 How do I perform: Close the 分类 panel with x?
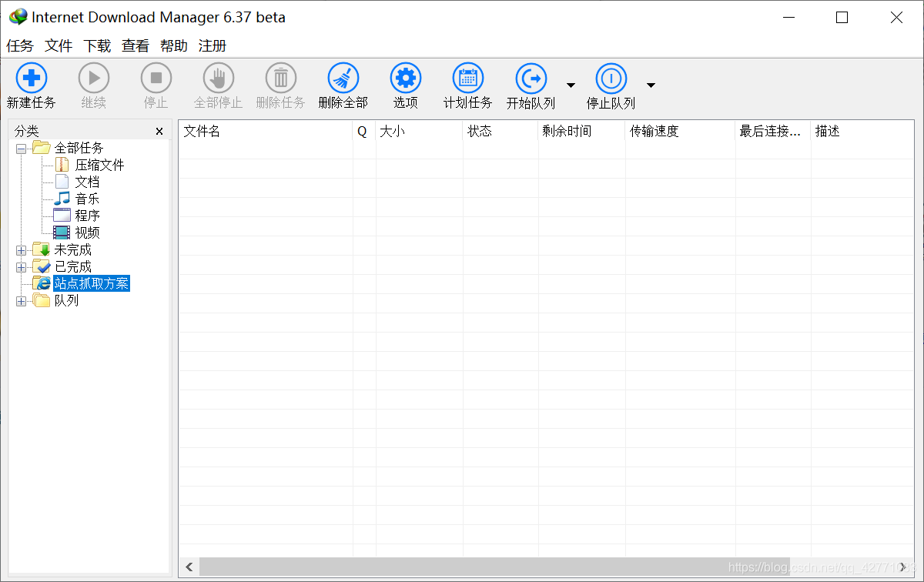(x=159, y=132)
